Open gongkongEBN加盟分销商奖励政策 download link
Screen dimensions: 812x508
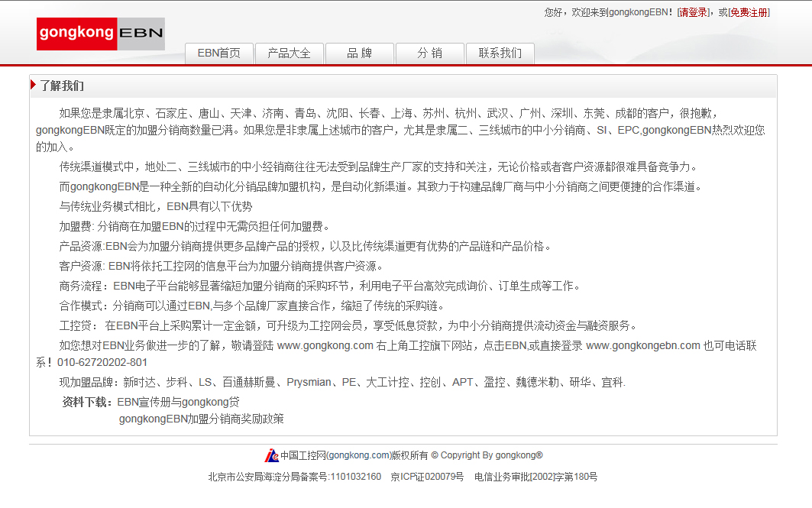[x=202, y=419]
